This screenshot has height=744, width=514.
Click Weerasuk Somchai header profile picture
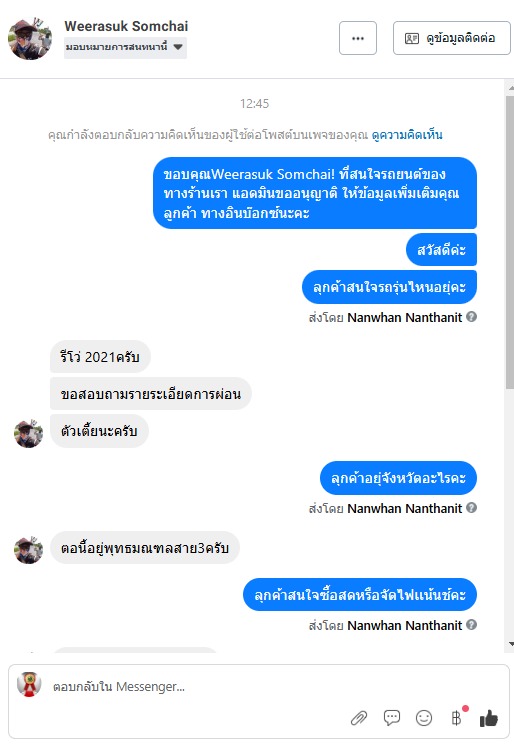(x=30, y=39)
